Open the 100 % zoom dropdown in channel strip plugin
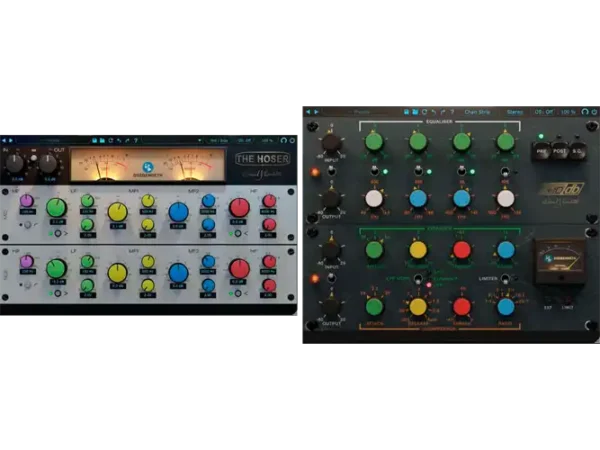This screenshot has height=450, width=600. tap(568, 112)
